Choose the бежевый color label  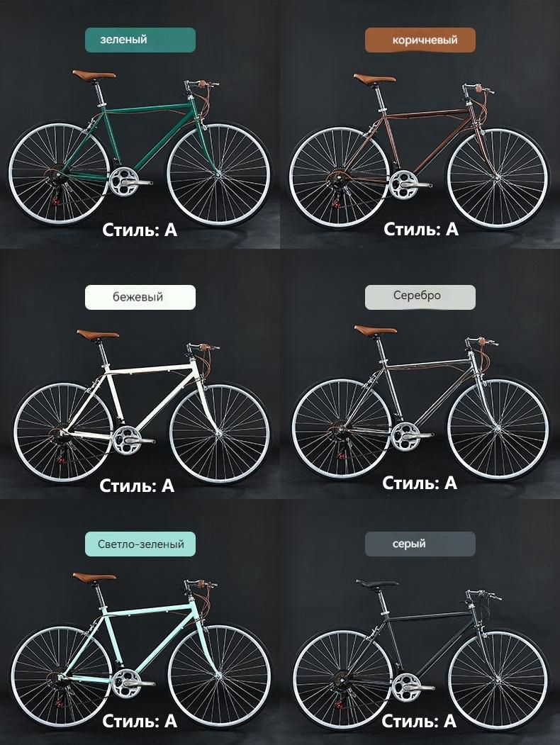140,297
